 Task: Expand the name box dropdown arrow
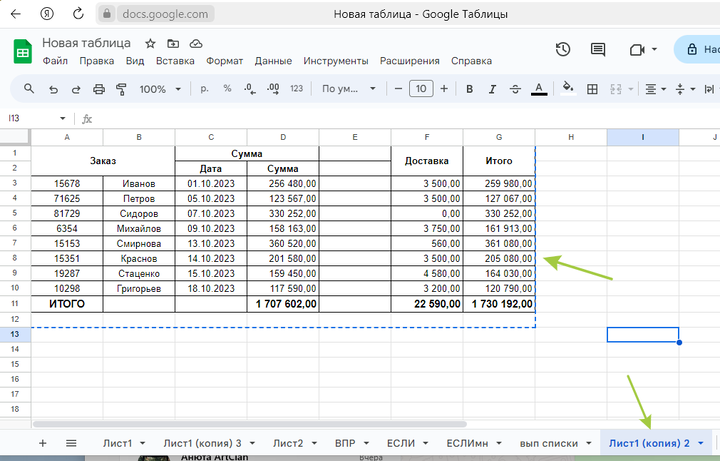point(62,118)
